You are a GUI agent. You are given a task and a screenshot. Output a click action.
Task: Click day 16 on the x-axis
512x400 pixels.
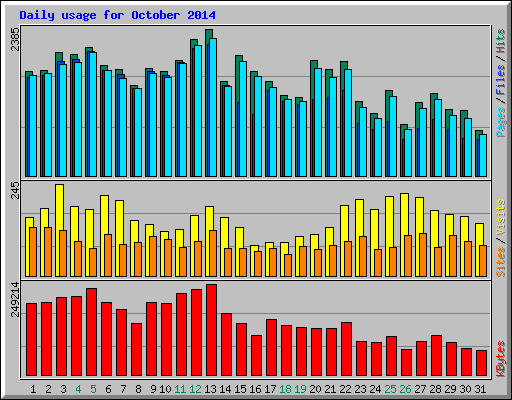pyautogui.click(x=255, y=389)
